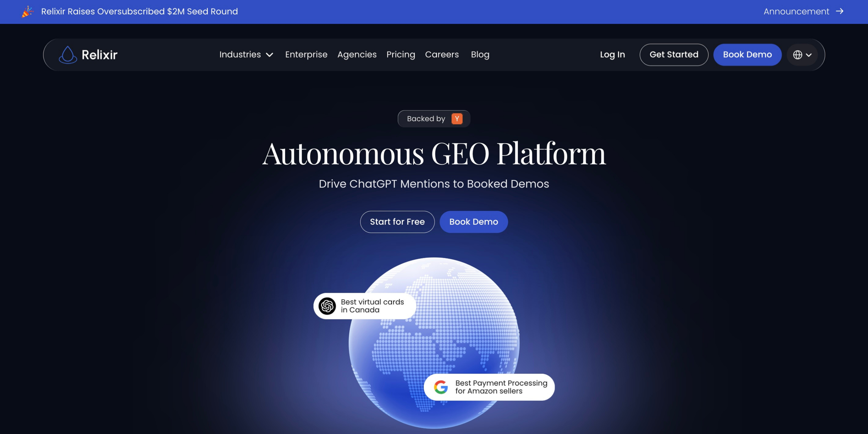Image resolution: width=868 pixels, height=434 pixels.
Task: Click the Y Combinator logo badge
Action: (x=457, y=119)
